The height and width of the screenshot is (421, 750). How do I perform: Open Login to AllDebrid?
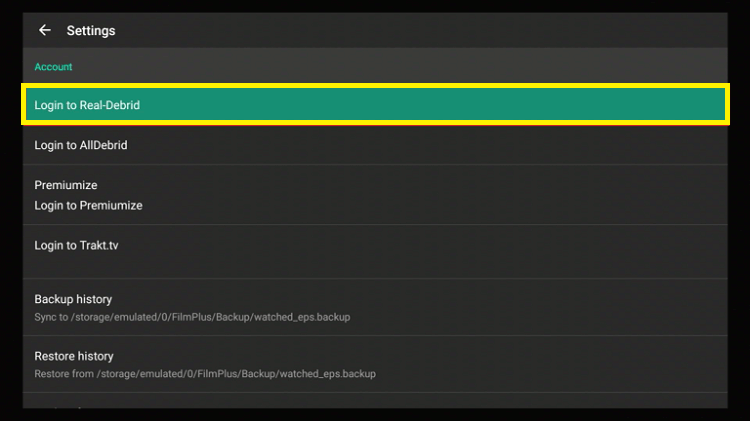coord(375,145)
